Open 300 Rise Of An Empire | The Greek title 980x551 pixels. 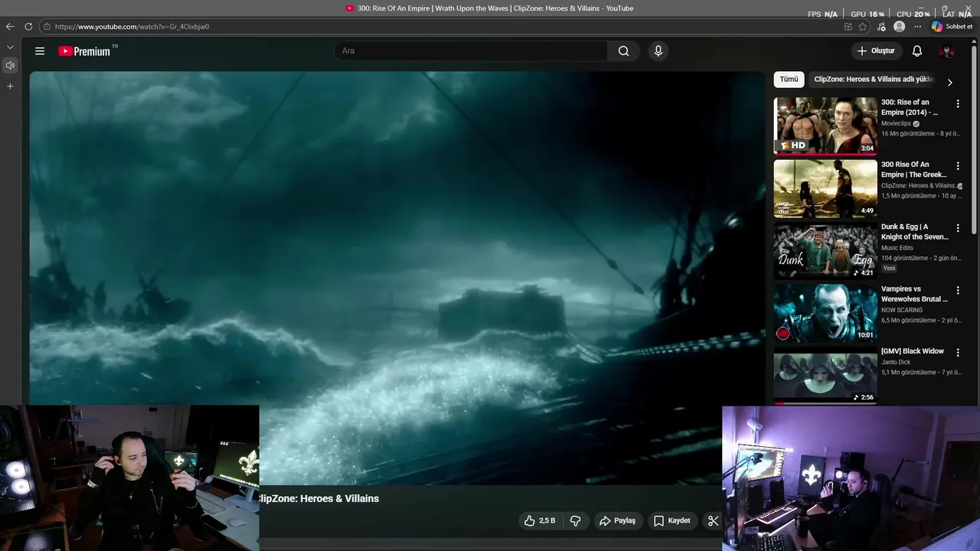(914, 169)
